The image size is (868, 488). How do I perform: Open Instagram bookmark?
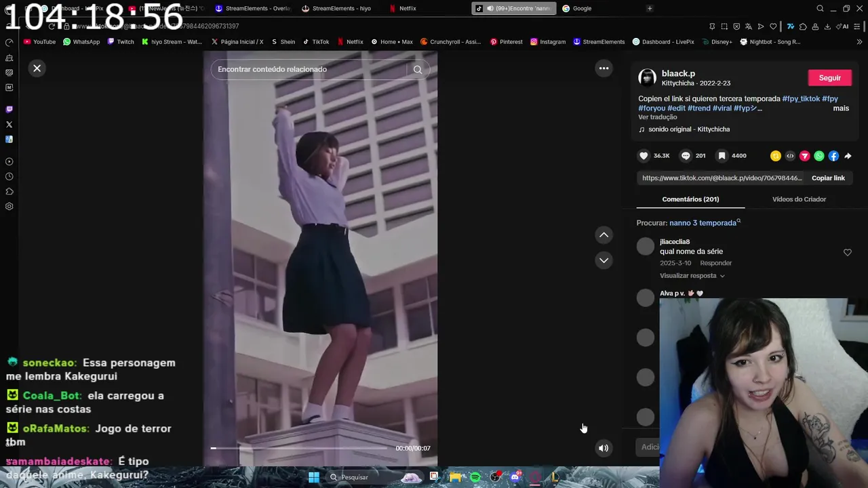(x=548, y=42)
